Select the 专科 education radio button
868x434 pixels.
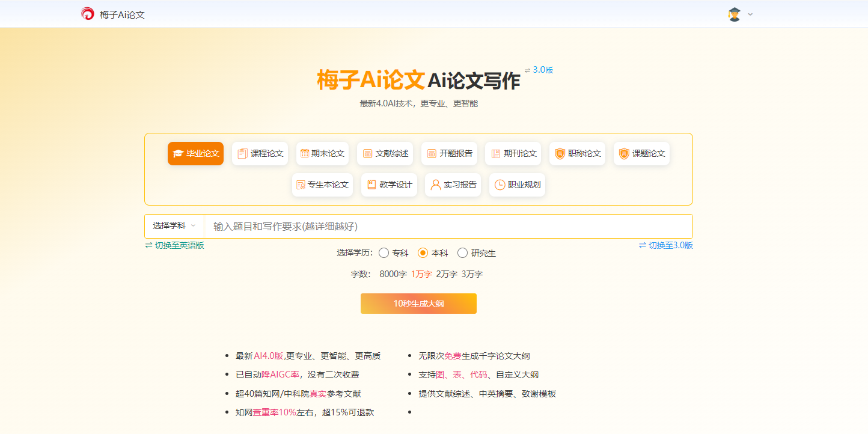tap(384, 253)
